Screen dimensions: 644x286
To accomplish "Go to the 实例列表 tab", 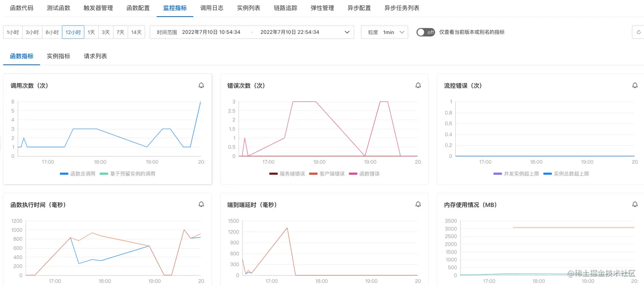I will [x=249, y=8].
